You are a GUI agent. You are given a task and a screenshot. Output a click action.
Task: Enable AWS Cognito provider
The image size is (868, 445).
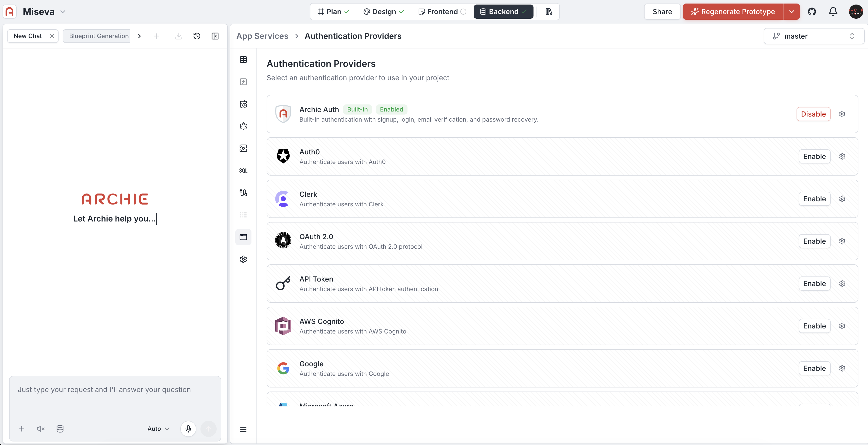click(814, 326)
